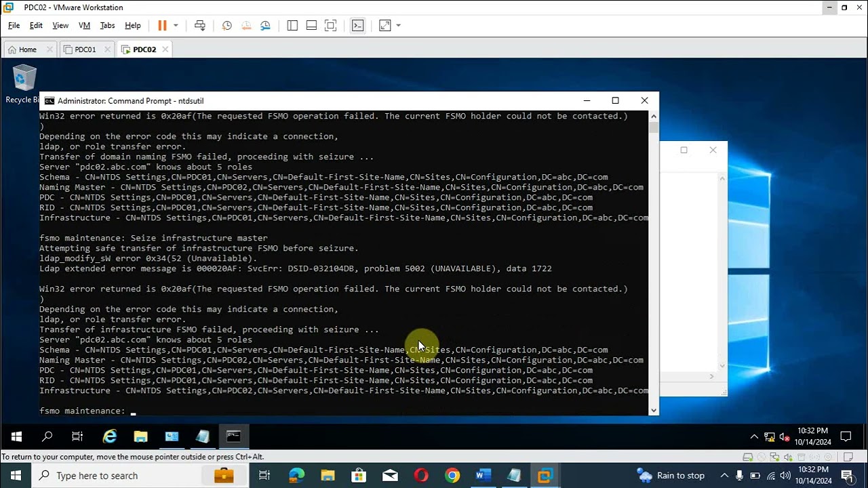Open the snapshot manager

pos(265,26)
